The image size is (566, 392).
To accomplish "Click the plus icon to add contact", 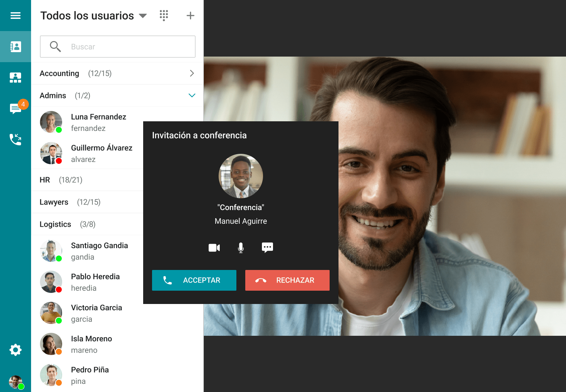I will pos(190,16).
